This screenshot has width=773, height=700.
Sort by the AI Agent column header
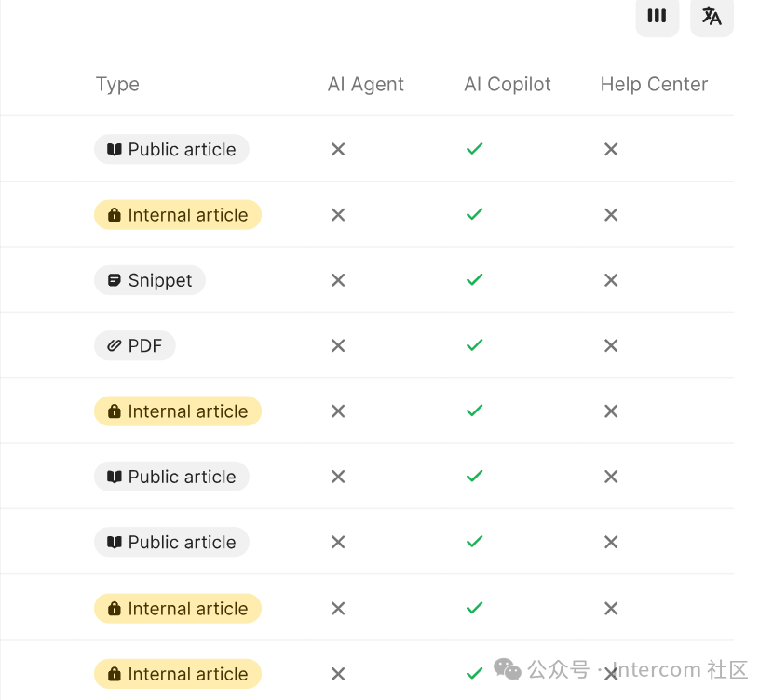pos(365,85)
